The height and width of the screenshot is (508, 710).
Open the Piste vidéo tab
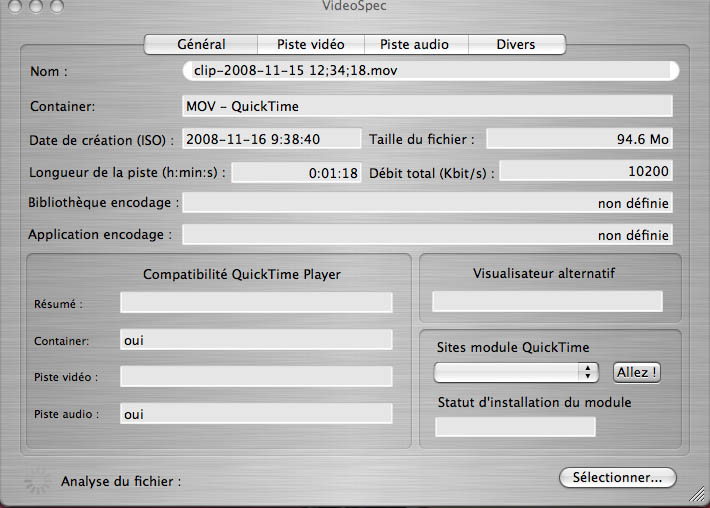point(311,44)
